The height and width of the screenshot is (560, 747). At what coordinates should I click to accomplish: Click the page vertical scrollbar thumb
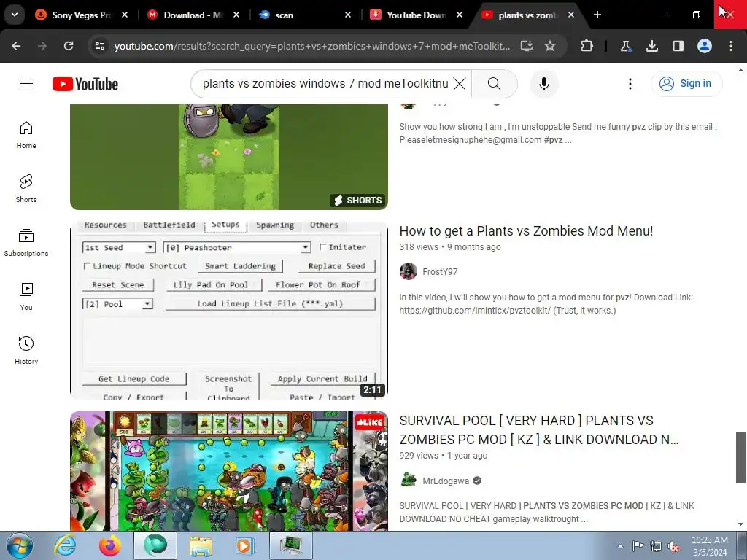point(740,458)
